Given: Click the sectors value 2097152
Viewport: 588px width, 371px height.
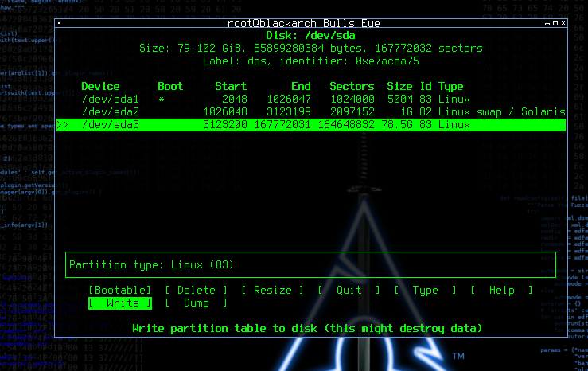Looking at the screenshot, I should (352, 111).
